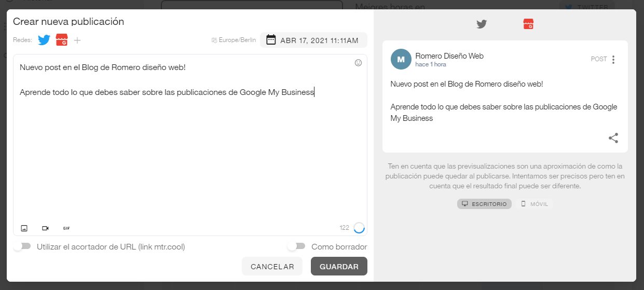Add another network with the plus icon
The height and width of the screenshot is (290, 644).
77,40
